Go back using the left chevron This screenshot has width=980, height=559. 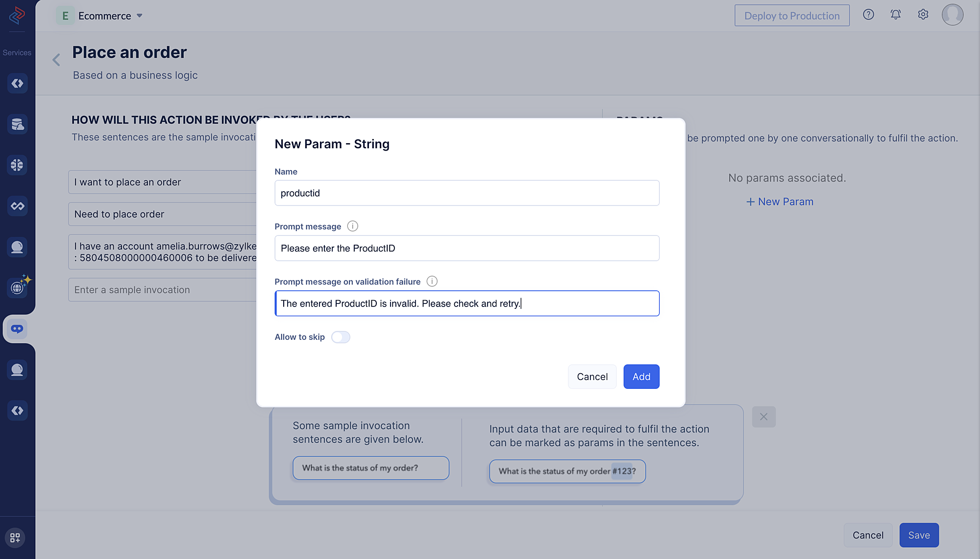point(56,60)
